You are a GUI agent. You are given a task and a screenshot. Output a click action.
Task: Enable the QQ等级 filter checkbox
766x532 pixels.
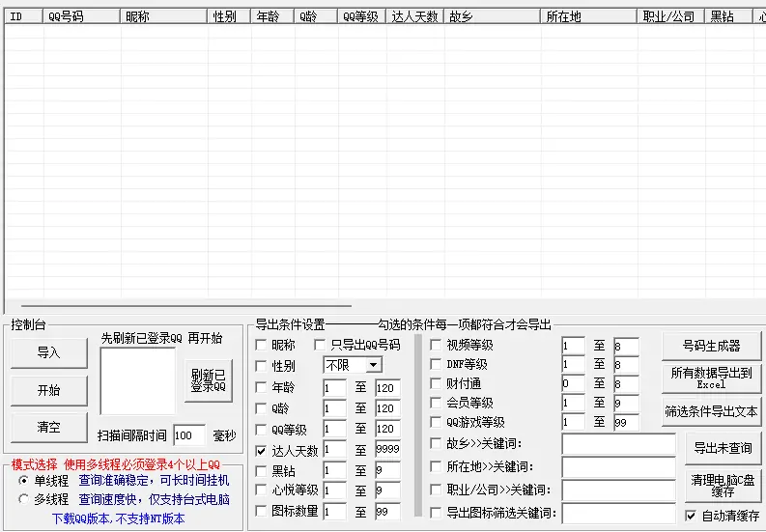261,430
